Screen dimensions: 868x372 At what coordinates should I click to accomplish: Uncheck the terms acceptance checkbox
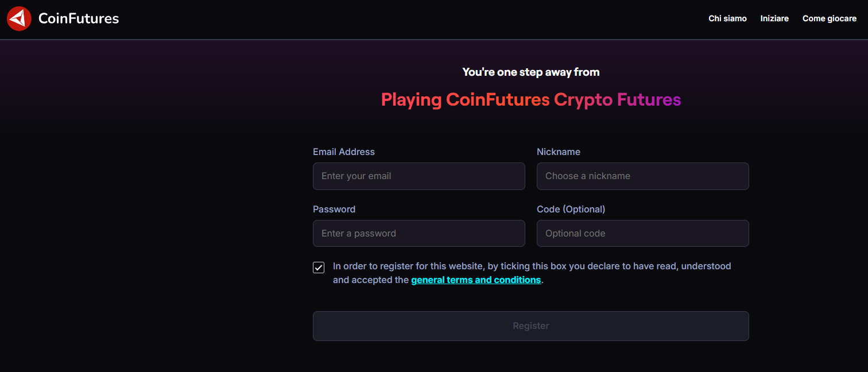319,268
